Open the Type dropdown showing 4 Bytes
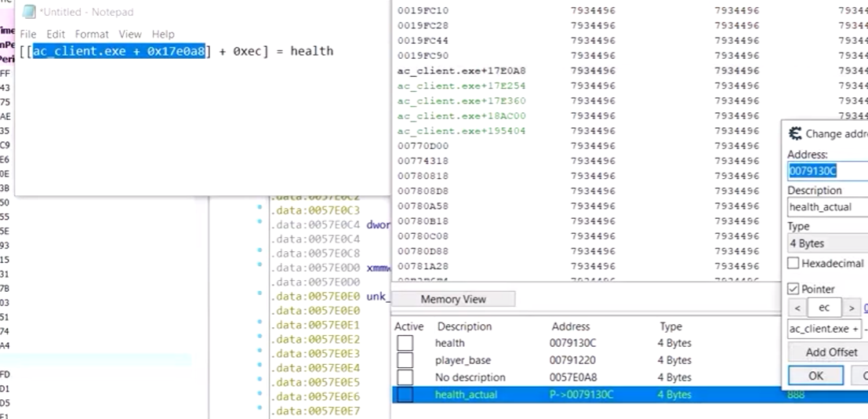This screenshot has height=419, width=868. click(827, 243)
